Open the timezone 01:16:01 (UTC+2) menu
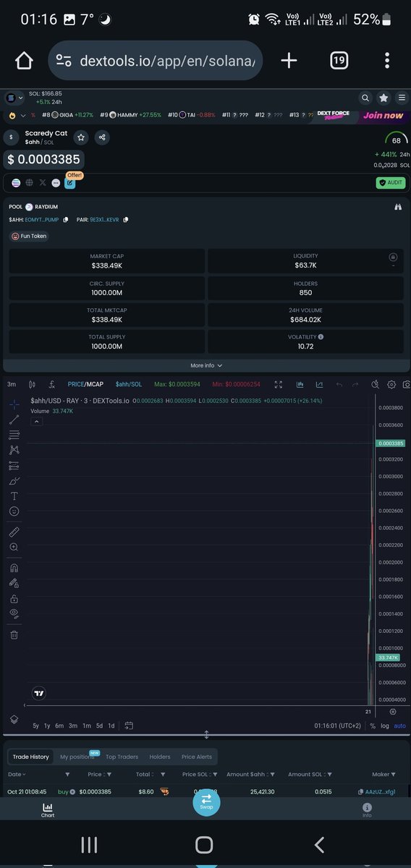Image resolution: width=411 pixels, height=868 pixels. [337, 726]
